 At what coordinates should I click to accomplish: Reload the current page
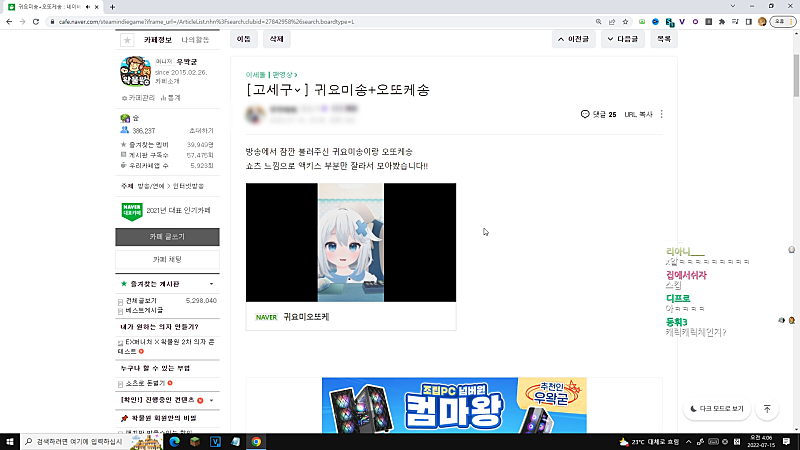point(36,22)
